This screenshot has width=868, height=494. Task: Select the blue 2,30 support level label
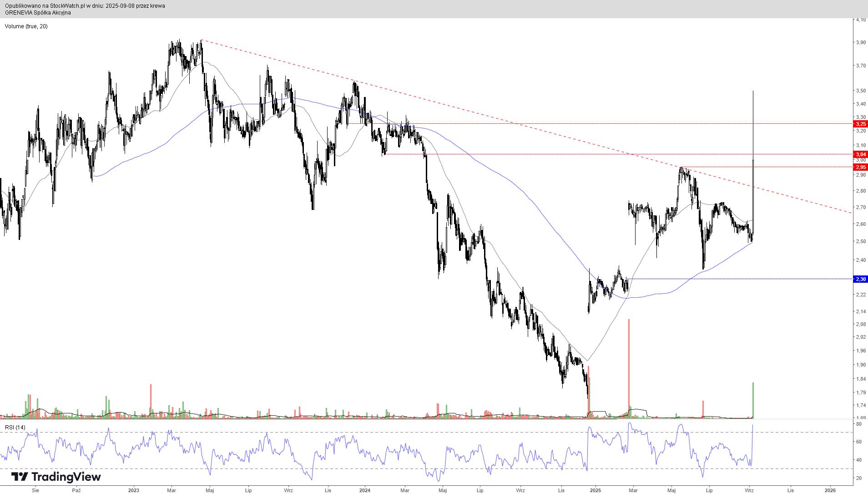tap(860, 279)
